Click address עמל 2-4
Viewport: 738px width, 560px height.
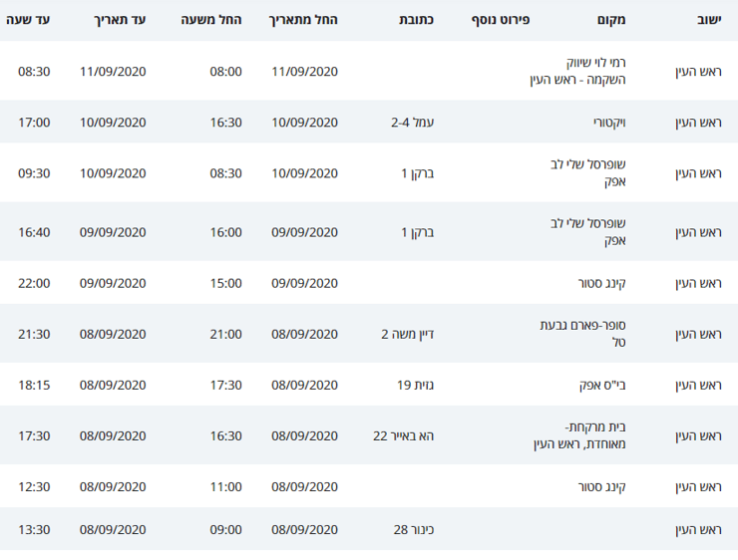click(412, 123)
